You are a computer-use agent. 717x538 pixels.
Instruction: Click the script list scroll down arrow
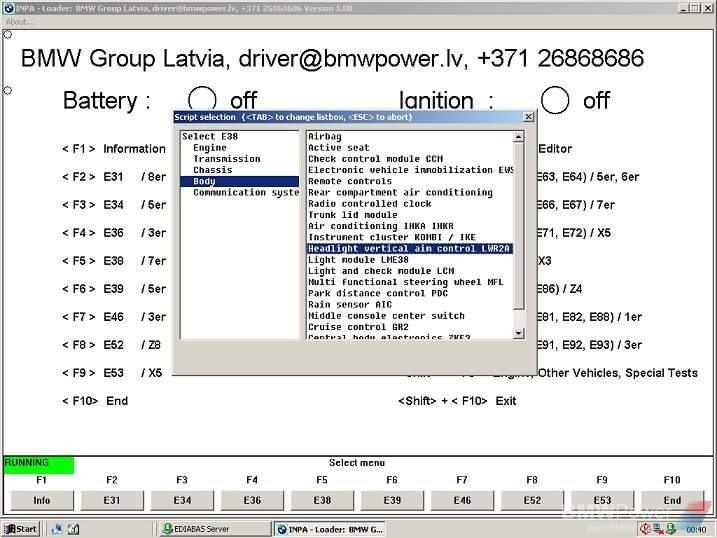pyautogui.click(x=519, y=333)
